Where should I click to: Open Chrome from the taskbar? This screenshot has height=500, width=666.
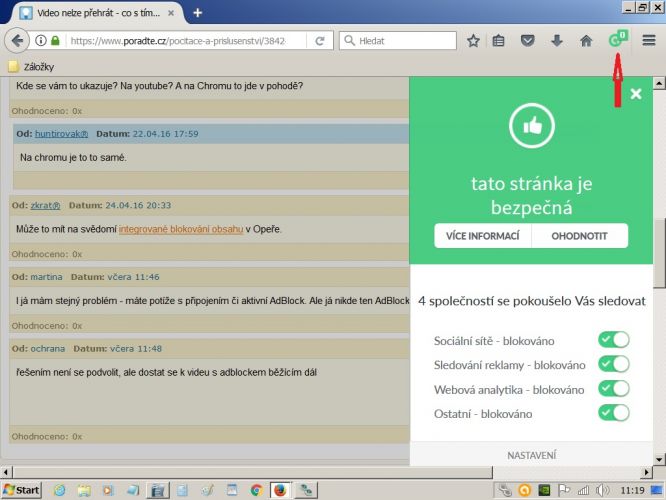click(x=256, y=490)
